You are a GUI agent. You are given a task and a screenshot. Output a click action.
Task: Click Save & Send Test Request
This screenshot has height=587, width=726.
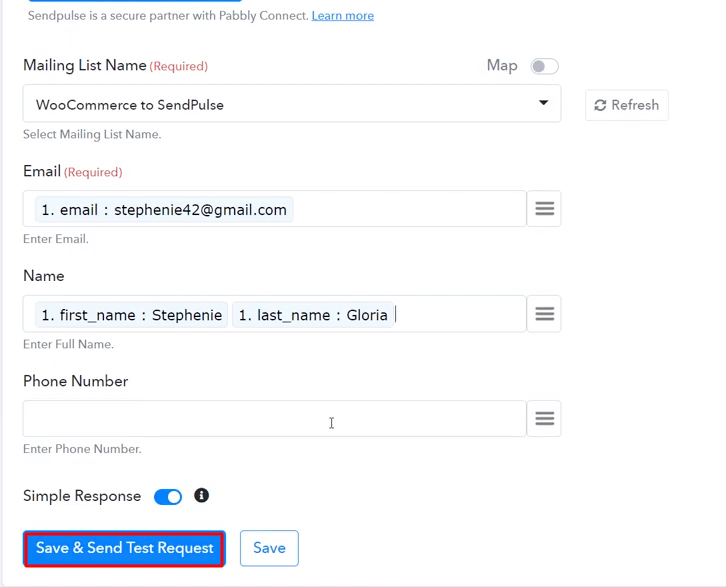click(x=124, y=549)
